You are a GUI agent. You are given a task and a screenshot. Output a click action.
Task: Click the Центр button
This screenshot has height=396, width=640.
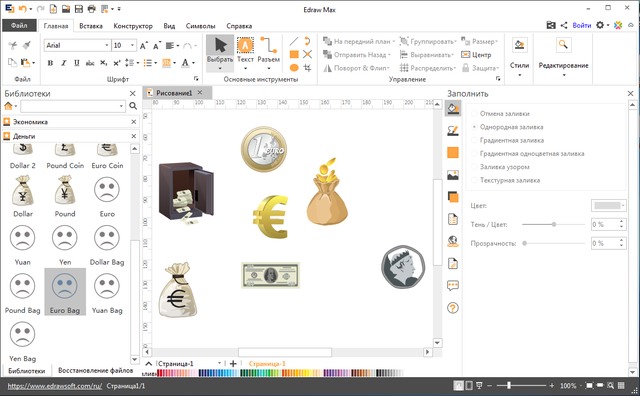click(x=476, y=55)
